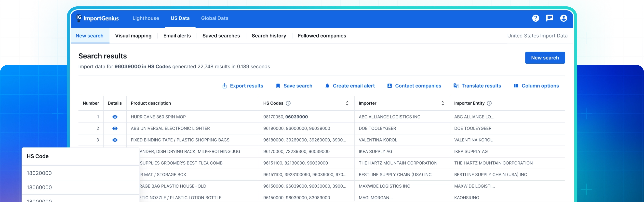Click IKEA SUPPLY AG in the Importer column
The image size is (644, 202).
tap(375, 151)
